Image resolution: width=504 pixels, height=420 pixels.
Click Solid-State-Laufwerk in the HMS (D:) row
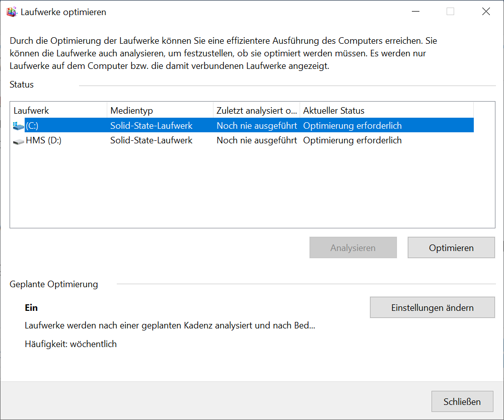point(151,140)
